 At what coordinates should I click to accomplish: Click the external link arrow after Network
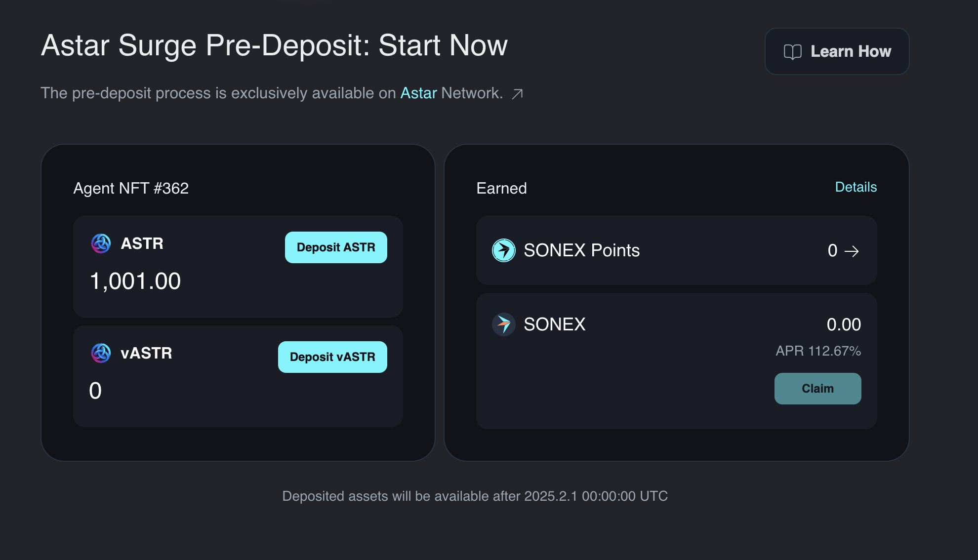pos(517,94)
